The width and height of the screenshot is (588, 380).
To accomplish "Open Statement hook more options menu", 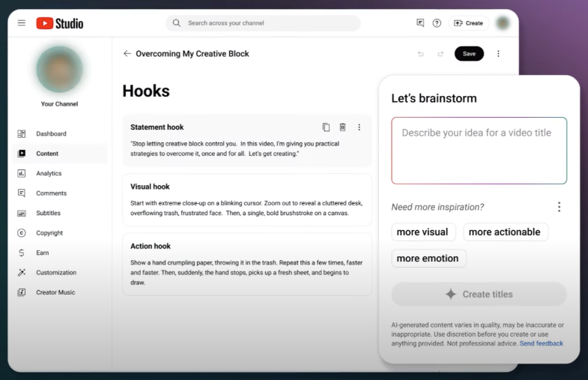I will pyautogui.click(x=359, y=127).
